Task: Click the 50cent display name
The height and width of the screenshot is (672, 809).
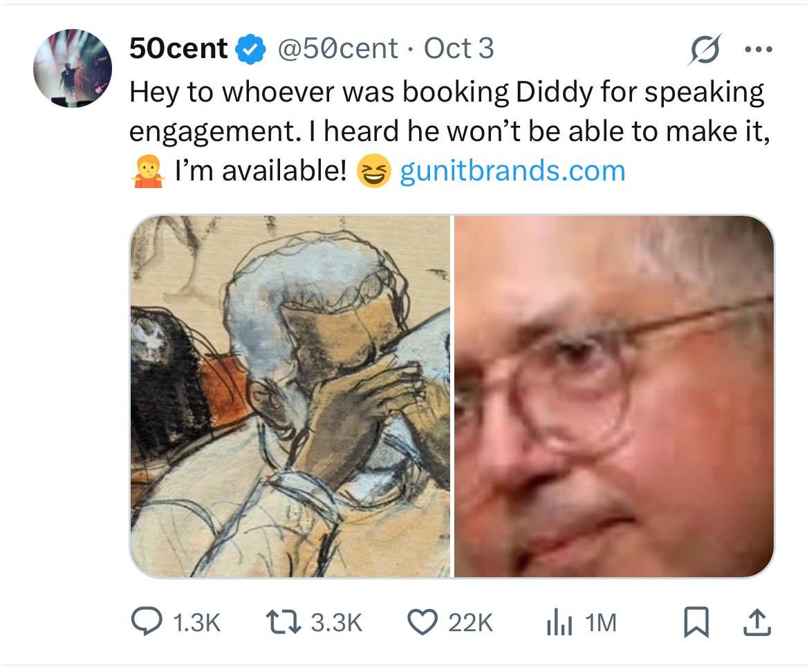Action: (178, 48)
